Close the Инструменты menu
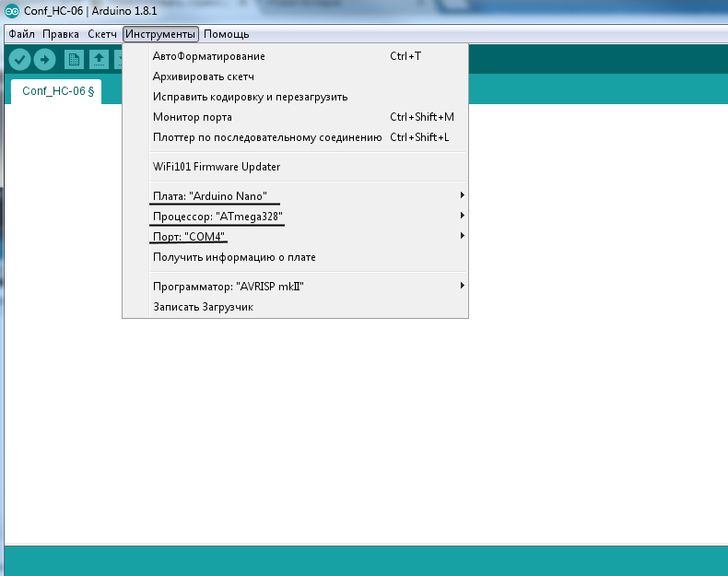Viewport: 728px width, 576px height. click(x=160, y=34)
